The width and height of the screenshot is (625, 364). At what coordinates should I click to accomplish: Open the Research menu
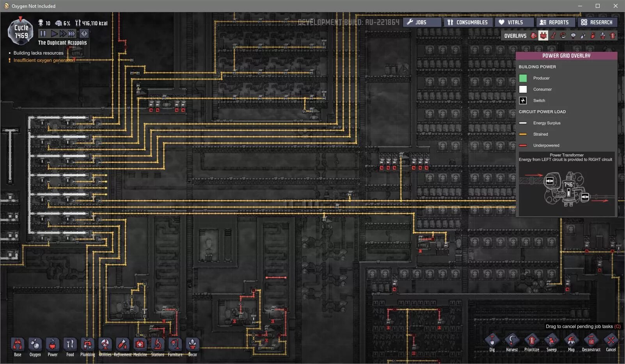coord(597,22)
